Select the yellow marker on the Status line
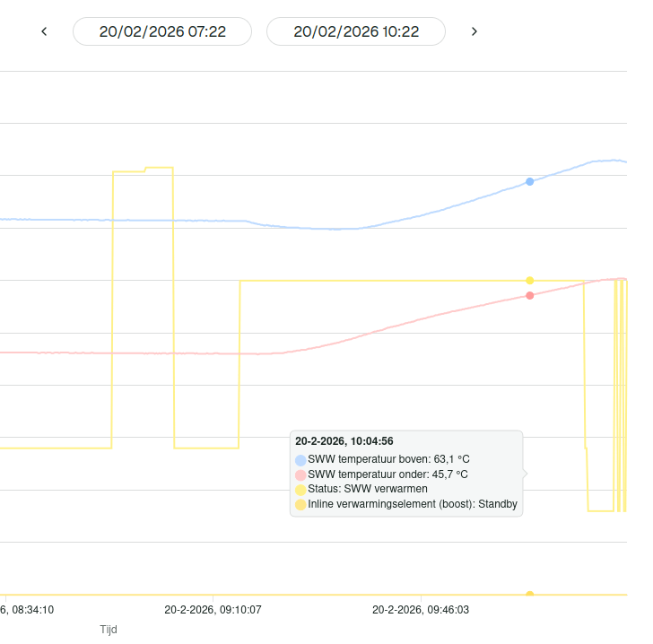This screenshot has width=653, height=644. coord(530,280)
